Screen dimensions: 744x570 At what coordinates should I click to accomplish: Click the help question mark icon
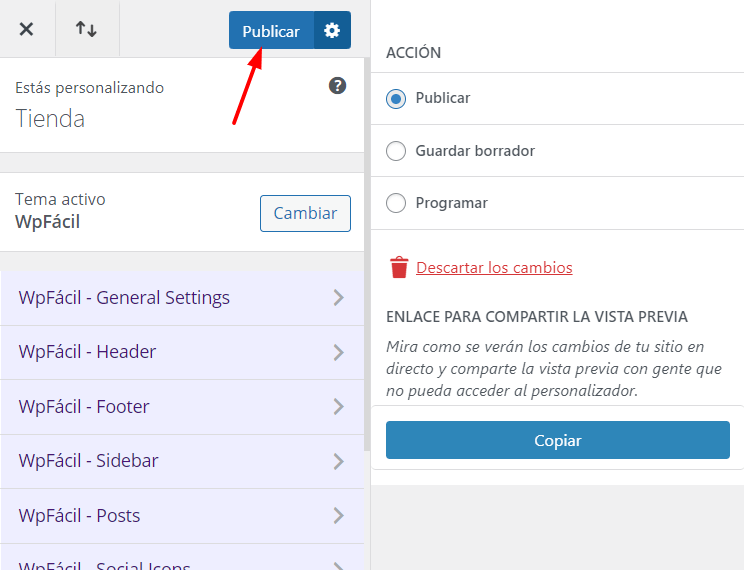point(337,86)
